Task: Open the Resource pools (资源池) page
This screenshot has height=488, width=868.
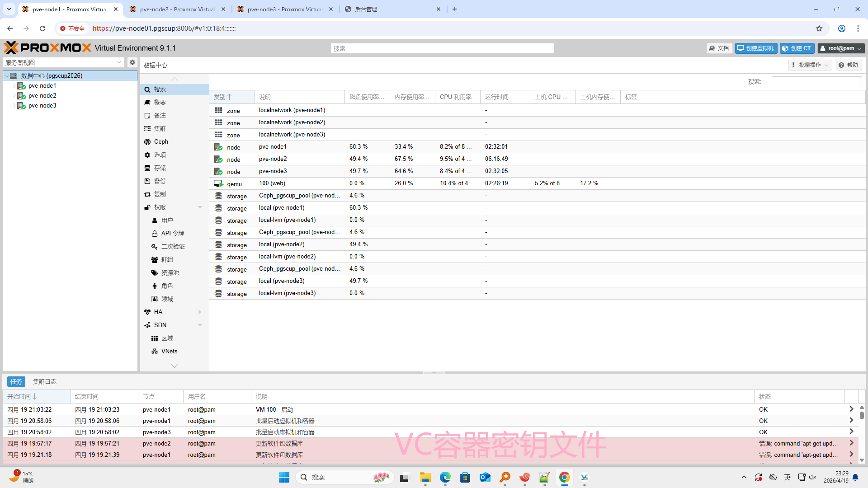Action: tap(170, 272)
